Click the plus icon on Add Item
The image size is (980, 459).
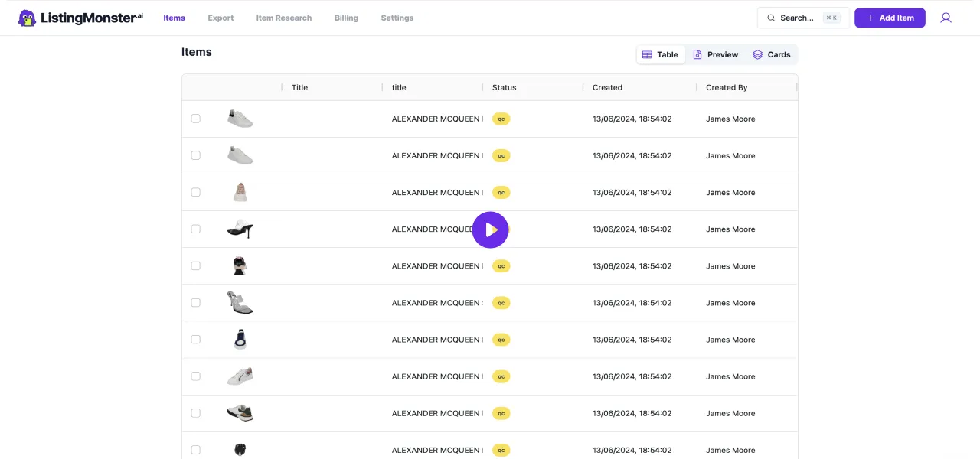pos(871,18)
